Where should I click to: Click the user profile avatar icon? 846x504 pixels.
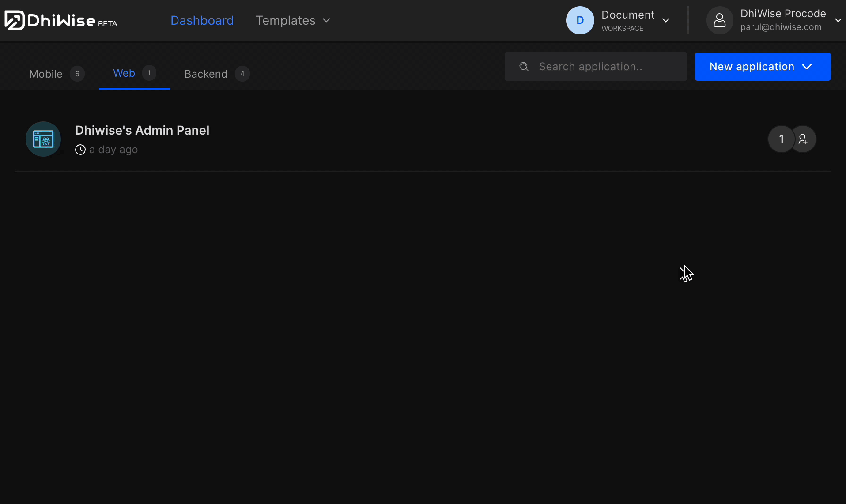point(720,20)
